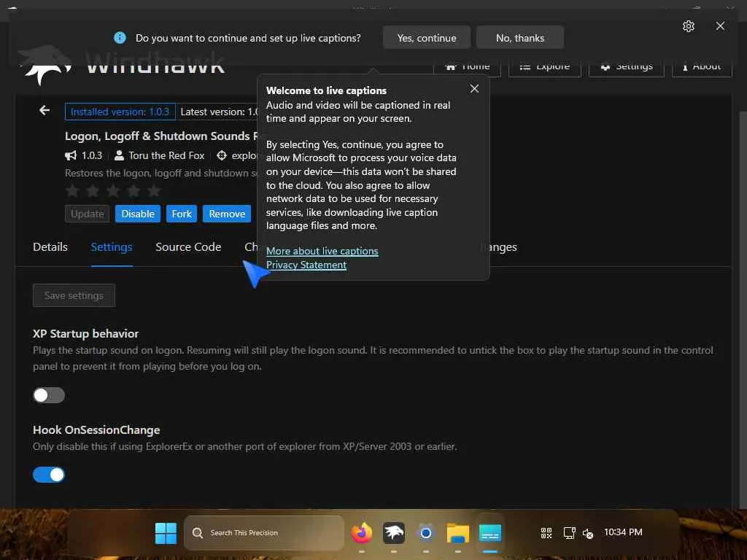This screenshot has height=560, width=747.
Task: Dismiss the Welcome to live captions popup
Action: 474,88
